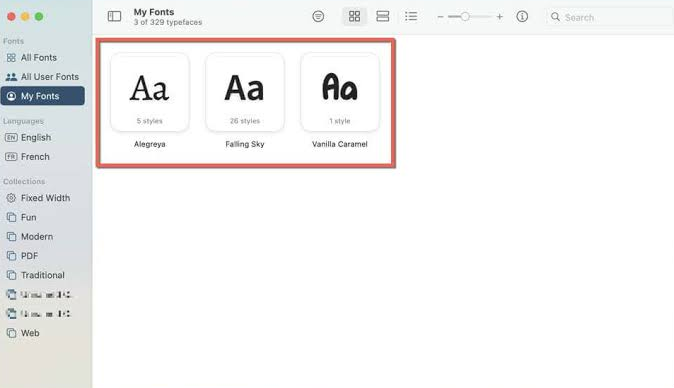This screenshot has height=388, width=674.
Task: Select All Fonts in sidebar
Action: pos(43,58)
